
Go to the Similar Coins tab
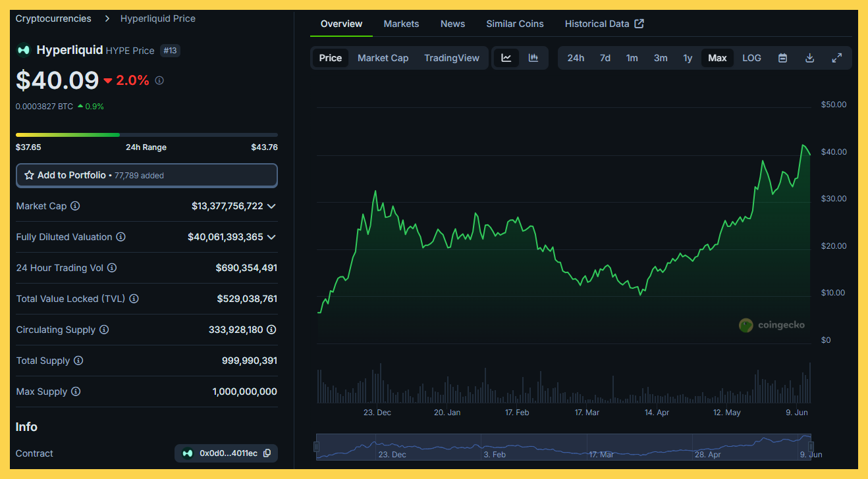[514, 24]
